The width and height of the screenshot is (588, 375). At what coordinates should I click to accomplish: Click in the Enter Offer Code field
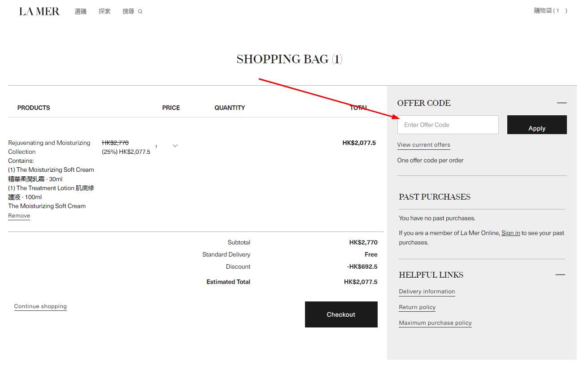[x=448, y=125]
